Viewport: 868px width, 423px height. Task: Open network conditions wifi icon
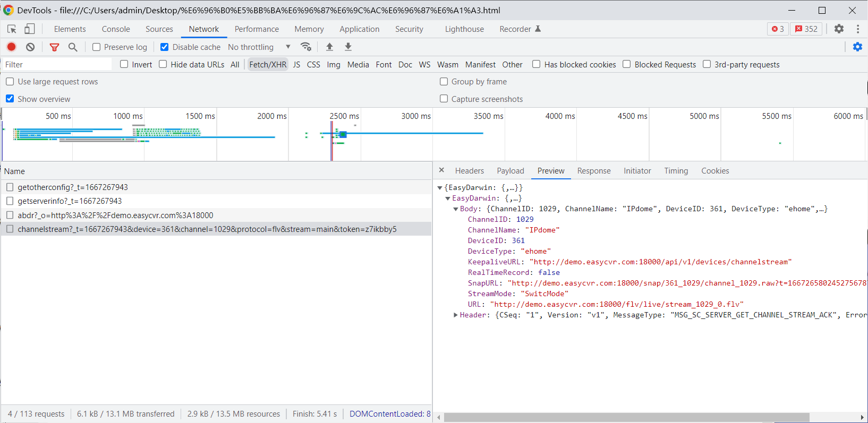click(x=306, y=47)
